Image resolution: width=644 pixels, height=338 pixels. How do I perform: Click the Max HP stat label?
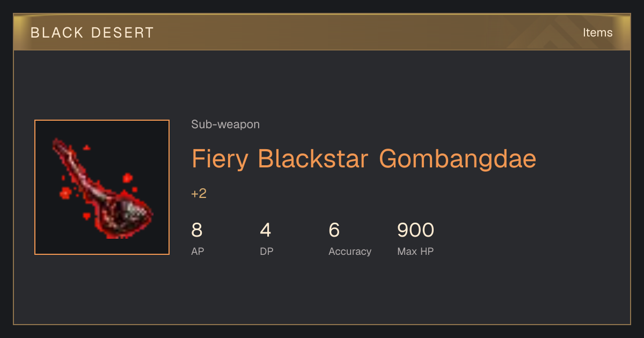415,251
